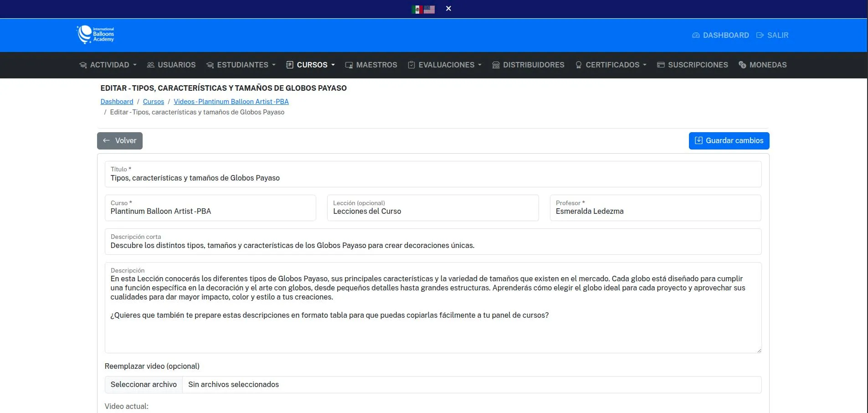Open the Profesor select field

coord(655,208)
